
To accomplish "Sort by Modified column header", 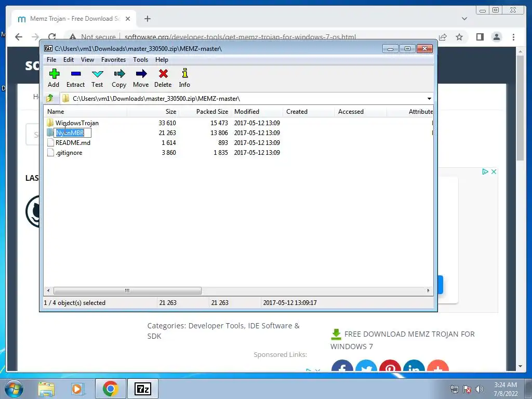I will click(257, 112).
